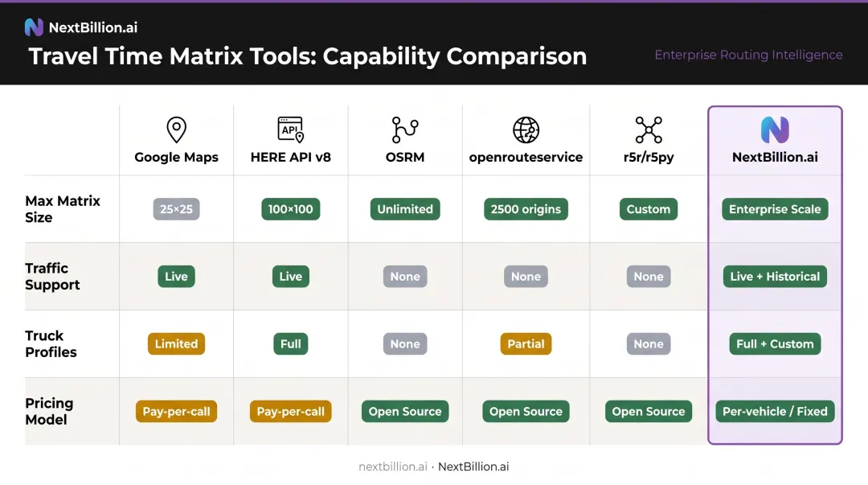The image size is (868, 485).
Task: Click the Unlimited badge
Action: [404, 209]
